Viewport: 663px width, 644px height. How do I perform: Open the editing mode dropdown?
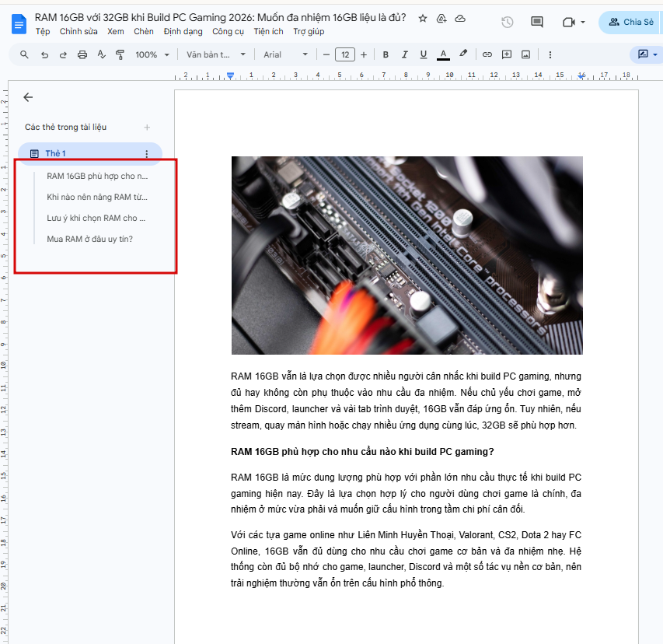point(647,54)
